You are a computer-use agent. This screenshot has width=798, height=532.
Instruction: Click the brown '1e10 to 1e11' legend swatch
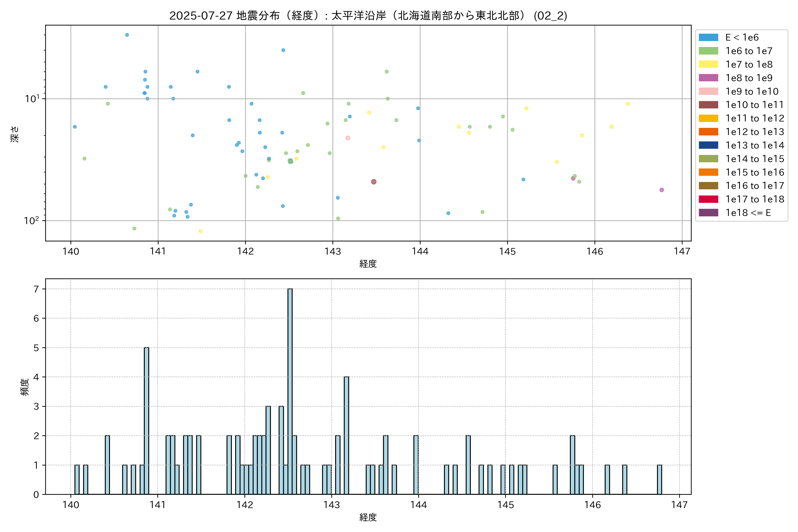coord(708,105)
